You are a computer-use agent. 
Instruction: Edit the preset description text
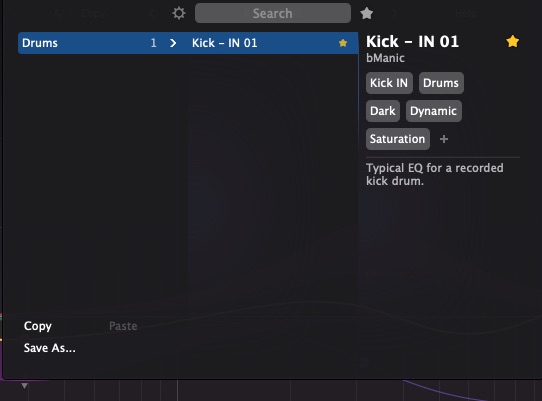pyautogui.click(x=435, y=174)
